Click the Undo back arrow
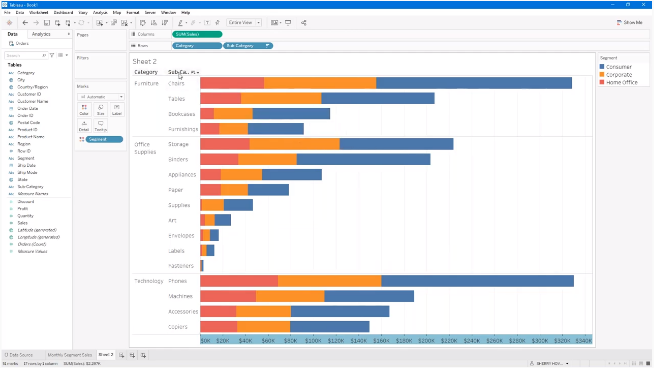Image resolution: width=654 pixels, height=368 pixels. (25, 23)
